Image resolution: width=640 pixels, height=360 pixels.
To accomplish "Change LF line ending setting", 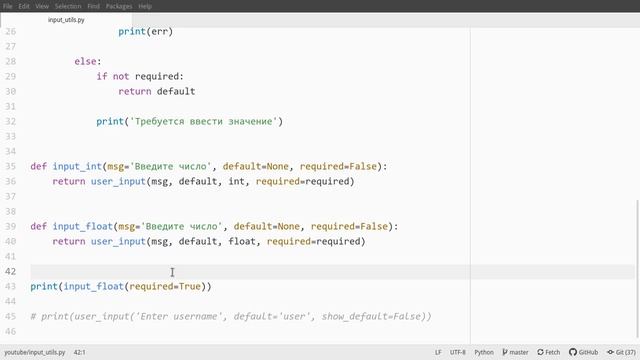I will click(438, 352).
